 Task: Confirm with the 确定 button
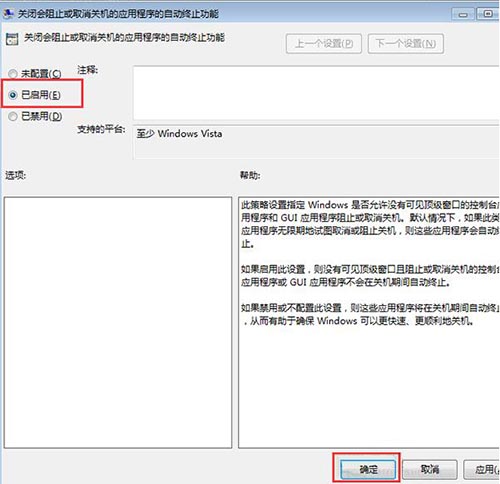tap(368, 470)
